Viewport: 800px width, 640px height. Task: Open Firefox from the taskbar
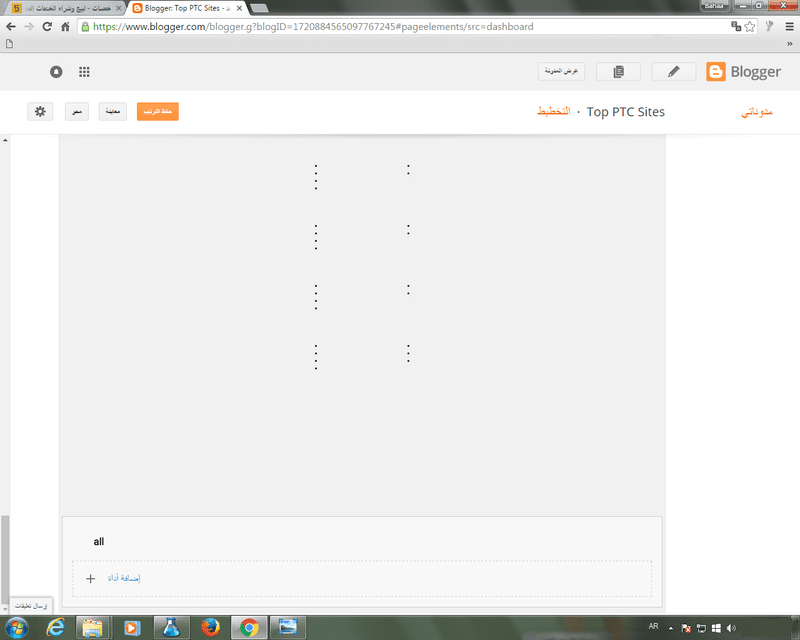point(210,627)
